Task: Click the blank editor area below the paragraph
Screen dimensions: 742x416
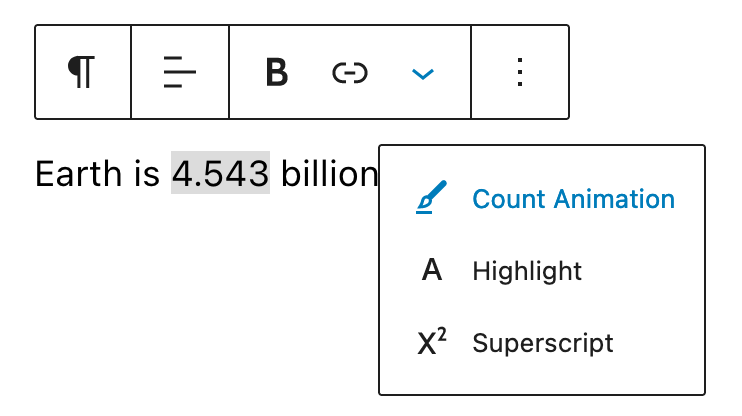Action: coord(180,300)
